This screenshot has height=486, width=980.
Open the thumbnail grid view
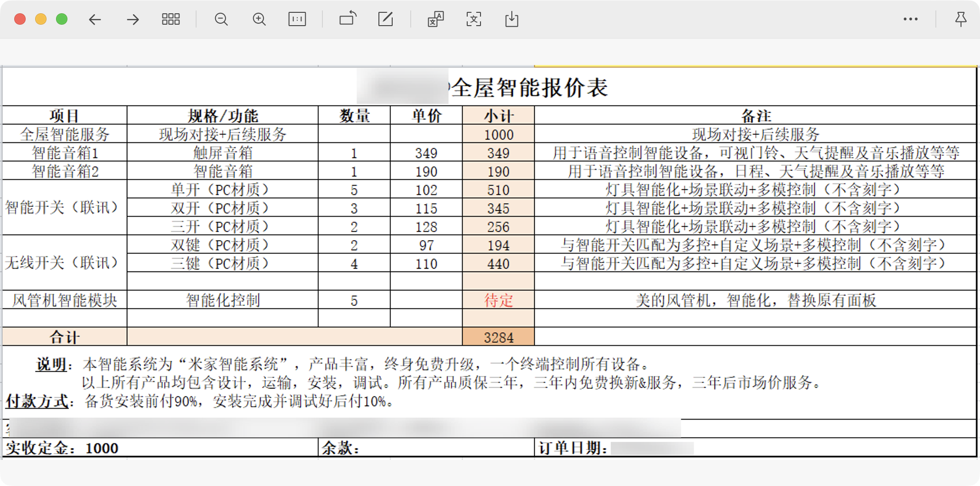[170, 19]
